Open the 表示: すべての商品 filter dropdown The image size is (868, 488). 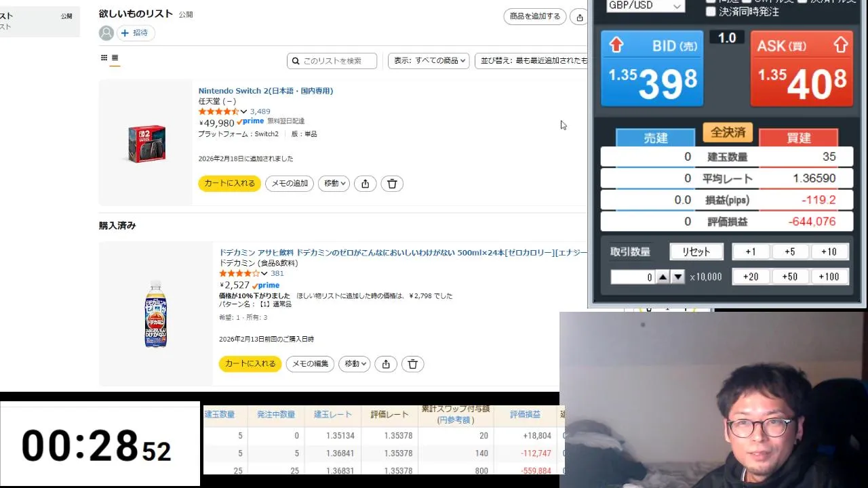pyautogui.click(x=429, y=61)
